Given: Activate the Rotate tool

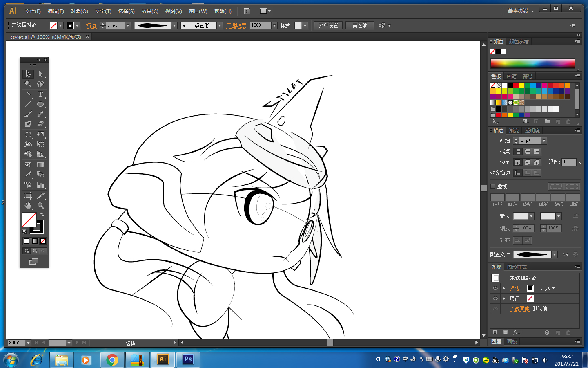Looking at the screenshot, I should point(28,135).
